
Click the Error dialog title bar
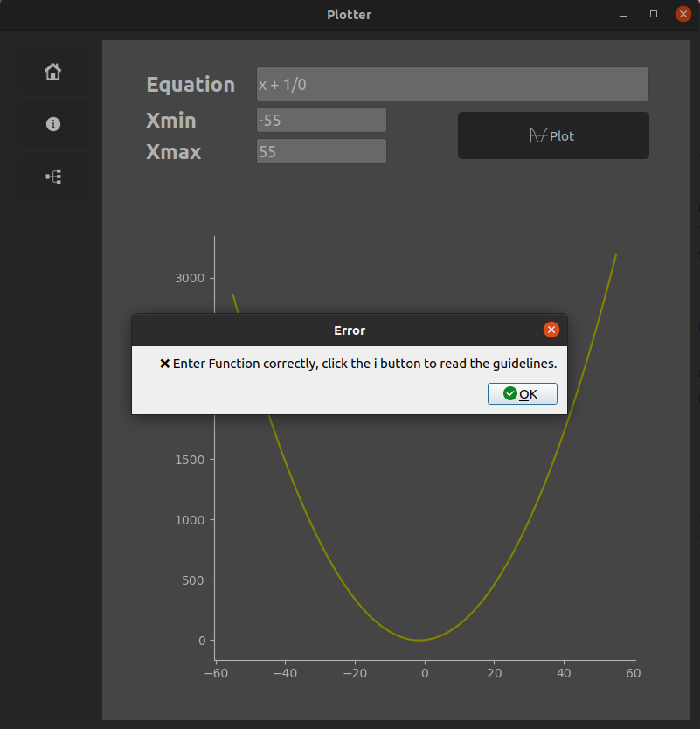[x=349, y=330]
